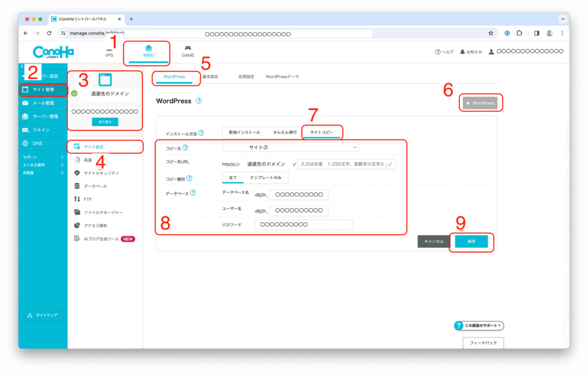The height and width of the screenshot is (373, 588).
Task: Click the + WordPress add button
Action: (480, 103)
